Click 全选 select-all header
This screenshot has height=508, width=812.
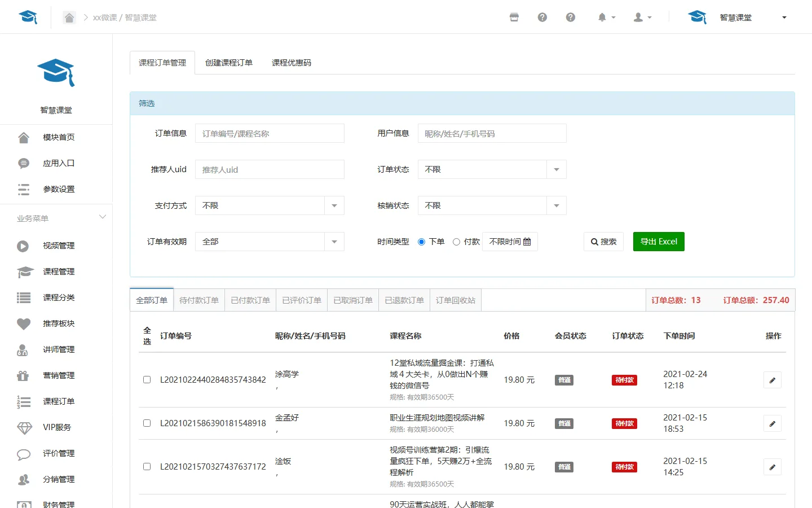pyautogui.click(x=147, y=336)
